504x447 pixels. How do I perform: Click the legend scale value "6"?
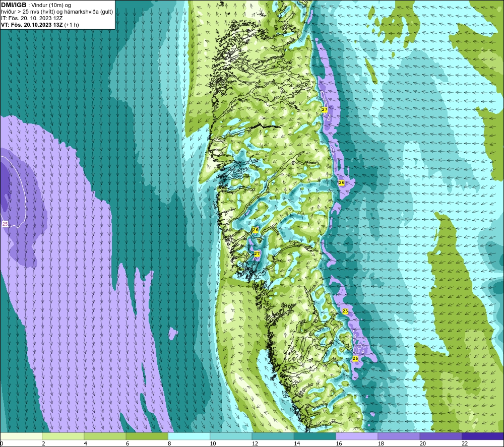pyautogui.click(x=128, y=443)
